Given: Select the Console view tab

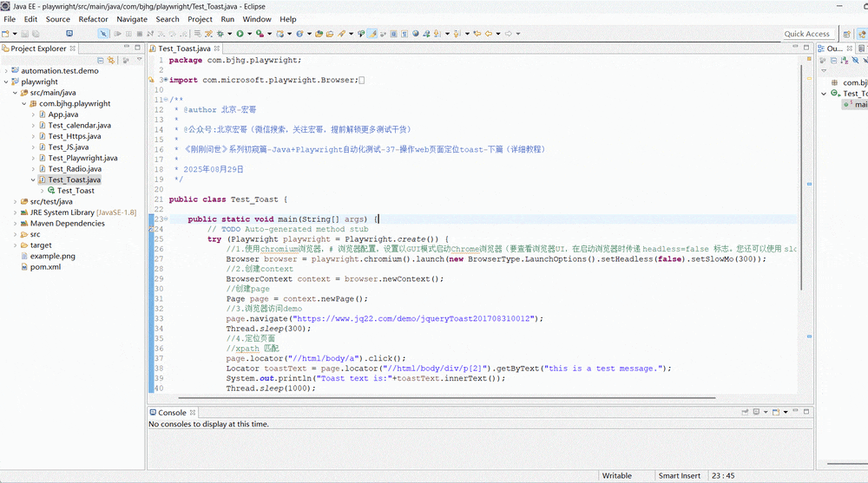Looking at the screenshot, I should pyautogui.click(x=172, y=413).
